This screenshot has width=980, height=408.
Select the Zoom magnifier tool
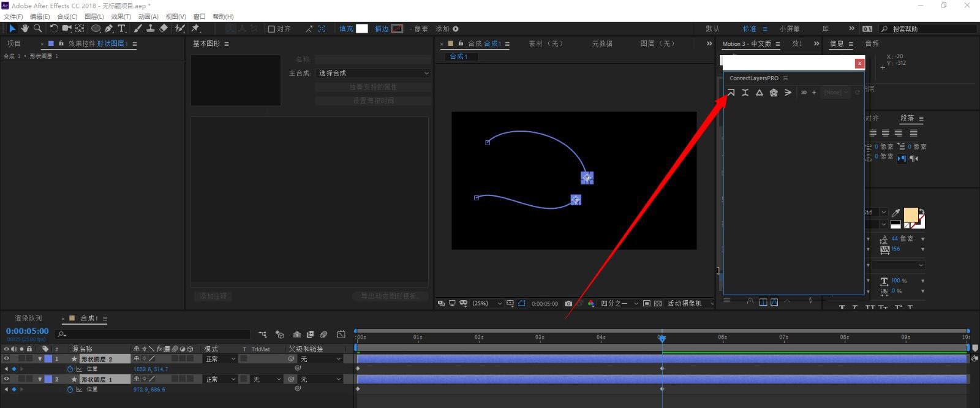click(37, 28)
